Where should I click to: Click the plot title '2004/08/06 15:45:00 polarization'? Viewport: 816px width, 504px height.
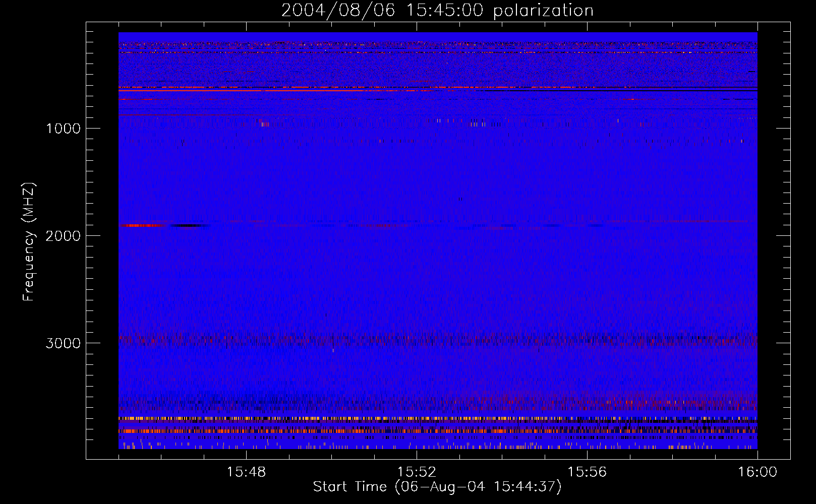tap(437, 10)
